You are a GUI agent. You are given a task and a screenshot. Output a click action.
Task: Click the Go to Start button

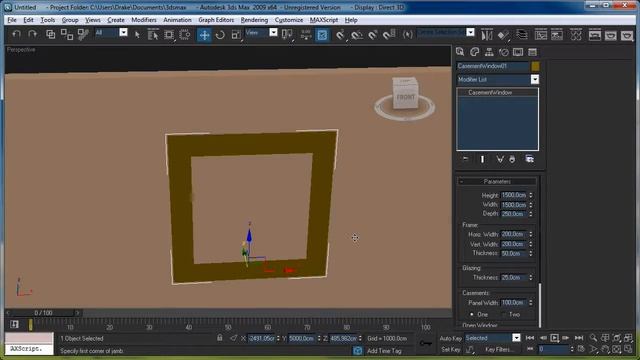tap(530, 338)
